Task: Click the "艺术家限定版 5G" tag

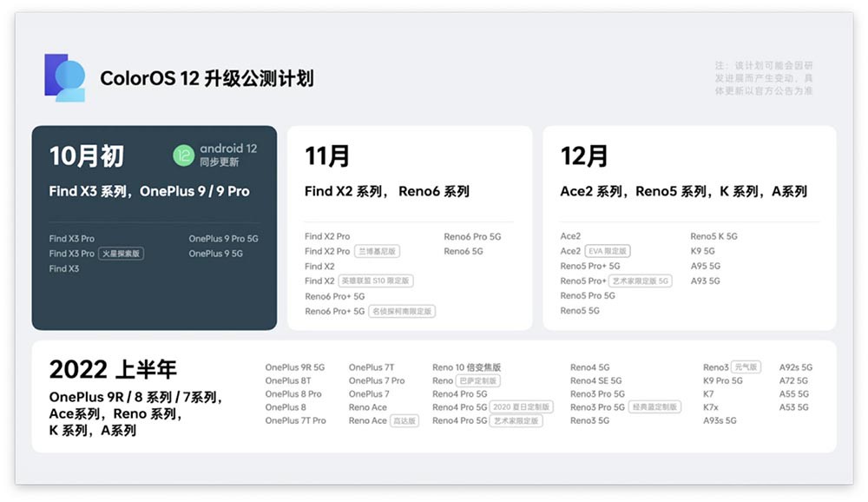Action: tap(640, 281)
